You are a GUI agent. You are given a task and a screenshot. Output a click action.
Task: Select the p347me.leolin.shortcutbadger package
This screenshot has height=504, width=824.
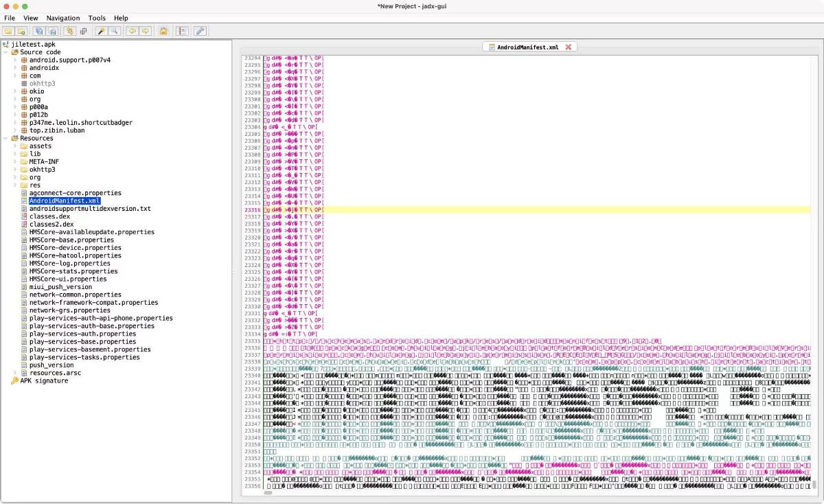(76, 122)
